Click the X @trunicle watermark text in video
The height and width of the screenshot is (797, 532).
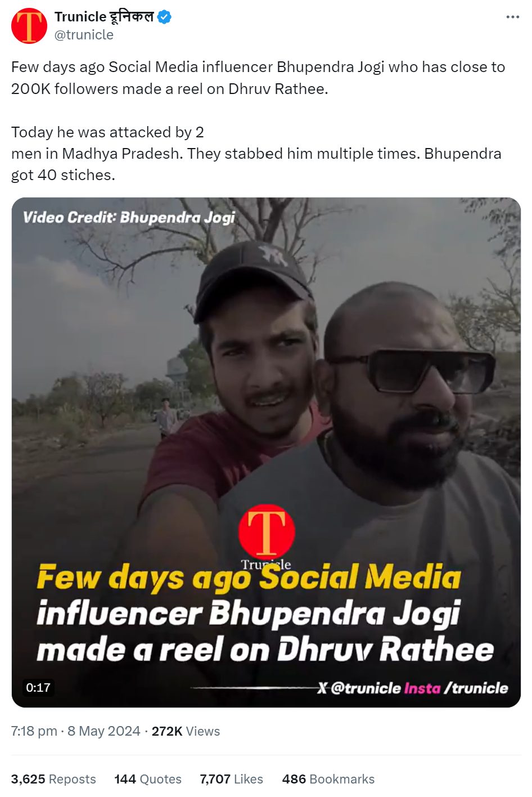click(359, 688)
